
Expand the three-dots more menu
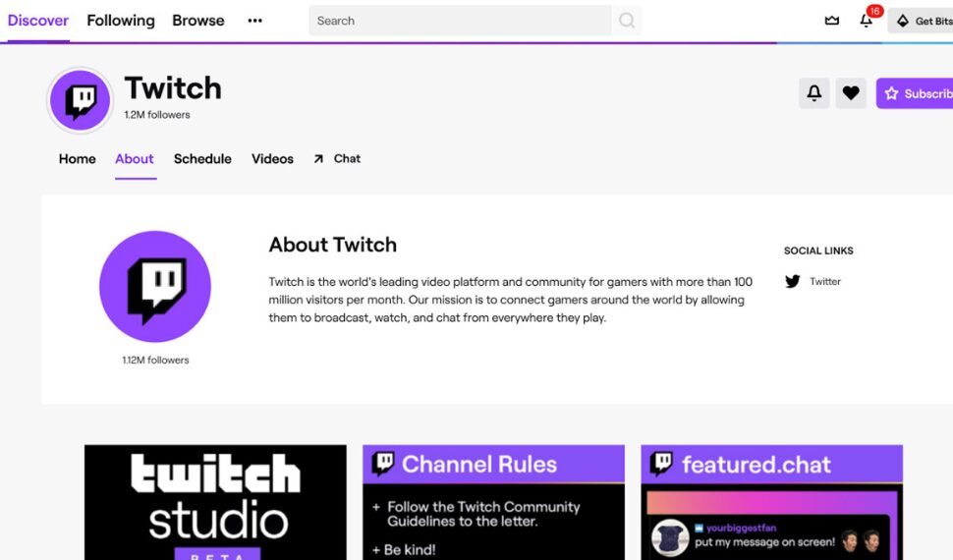tap(255, 21)
